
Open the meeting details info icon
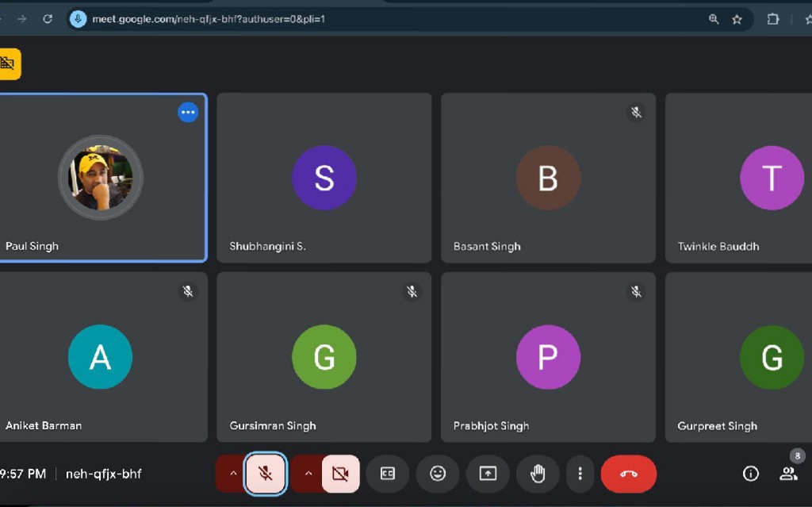pyautogui.click(x=750, y=474)
